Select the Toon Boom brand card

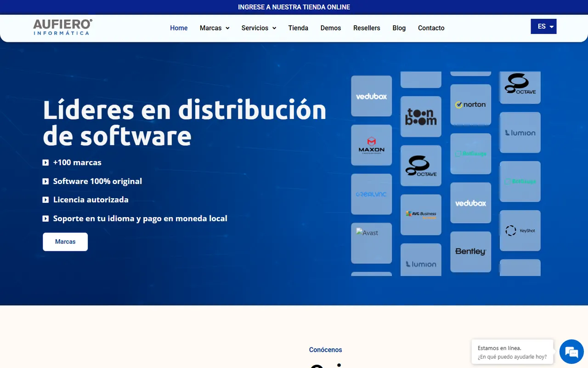click(x=421, y=117)
